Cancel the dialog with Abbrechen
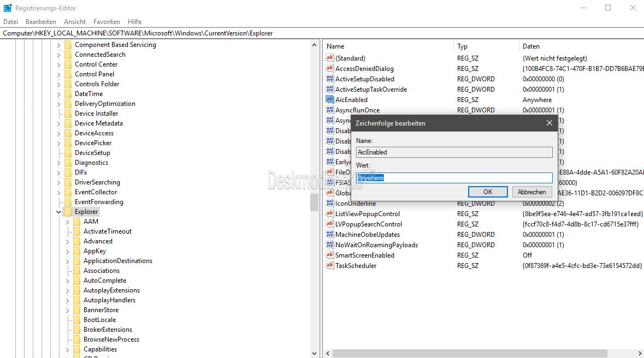The image size is (644, 358). click(531, 192)
